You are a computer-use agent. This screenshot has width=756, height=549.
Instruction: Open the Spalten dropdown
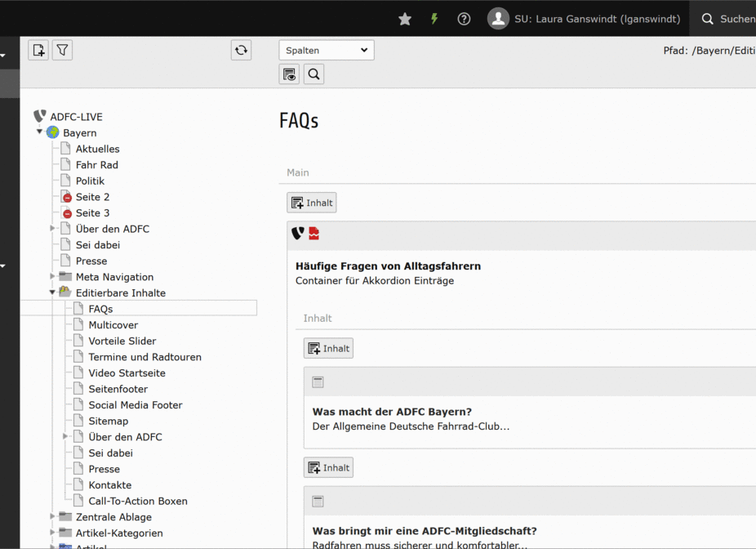point(327,50)
